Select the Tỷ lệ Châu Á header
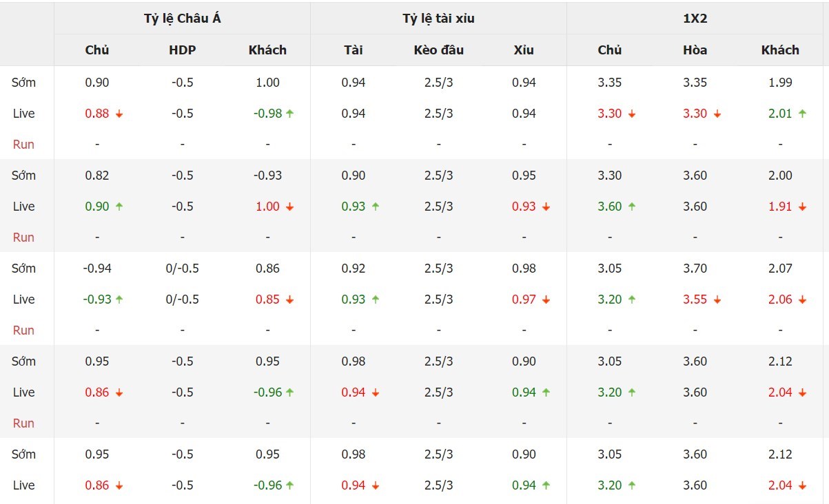This screenshot has height=504, width=829. tap(182, 19)
